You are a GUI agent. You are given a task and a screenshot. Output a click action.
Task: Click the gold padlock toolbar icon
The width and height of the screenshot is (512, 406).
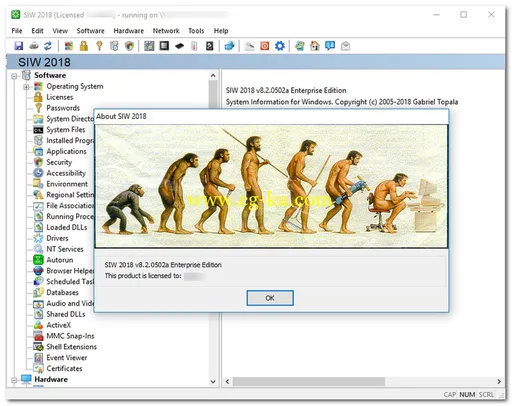pos(84,46)
